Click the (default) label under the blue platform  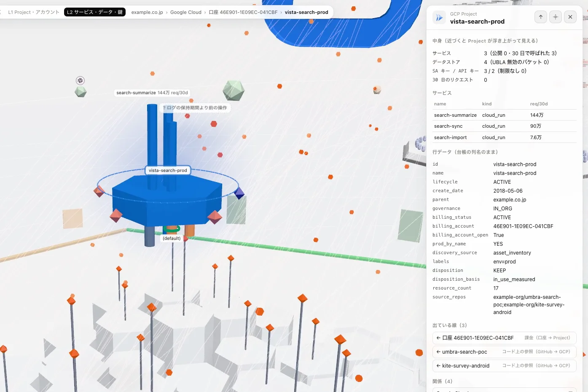pos(172,238)
